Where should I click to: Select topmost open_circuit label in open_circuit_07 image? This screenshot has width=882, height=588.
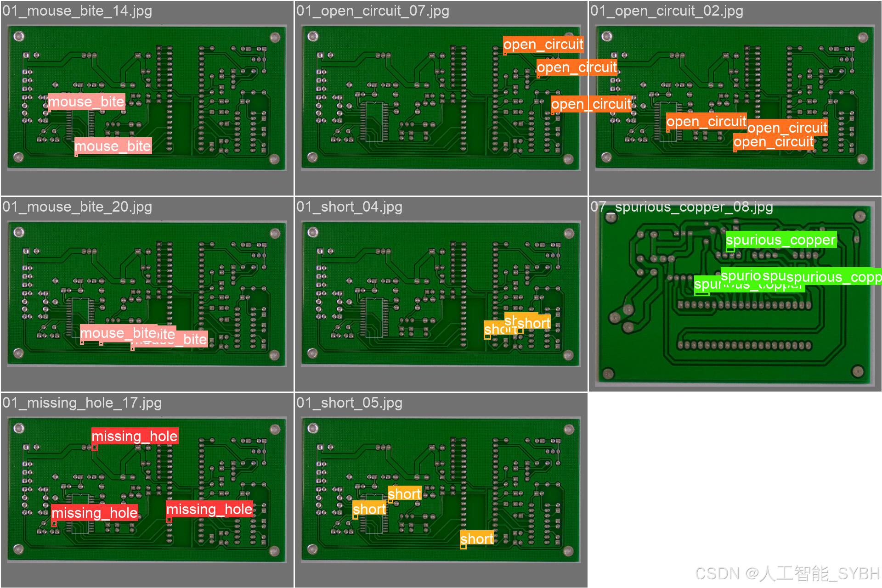click(543, 45)
